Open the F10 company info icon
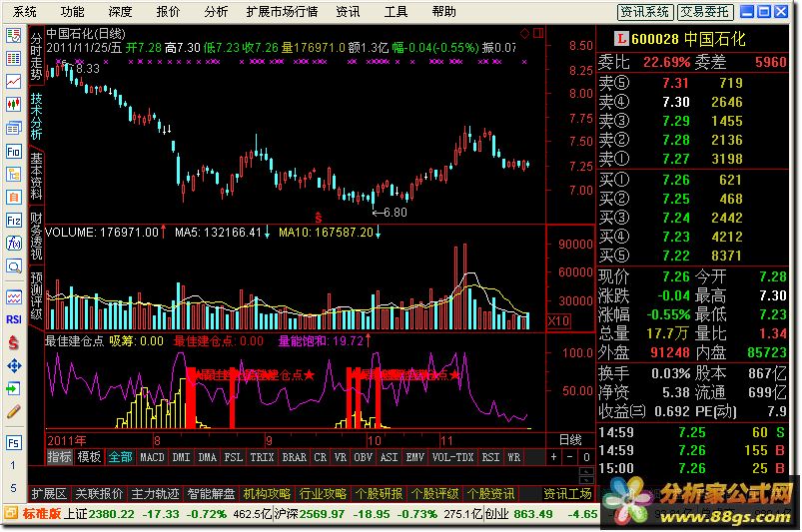Viewport: 802px width, 532px height. coord(13,152)
